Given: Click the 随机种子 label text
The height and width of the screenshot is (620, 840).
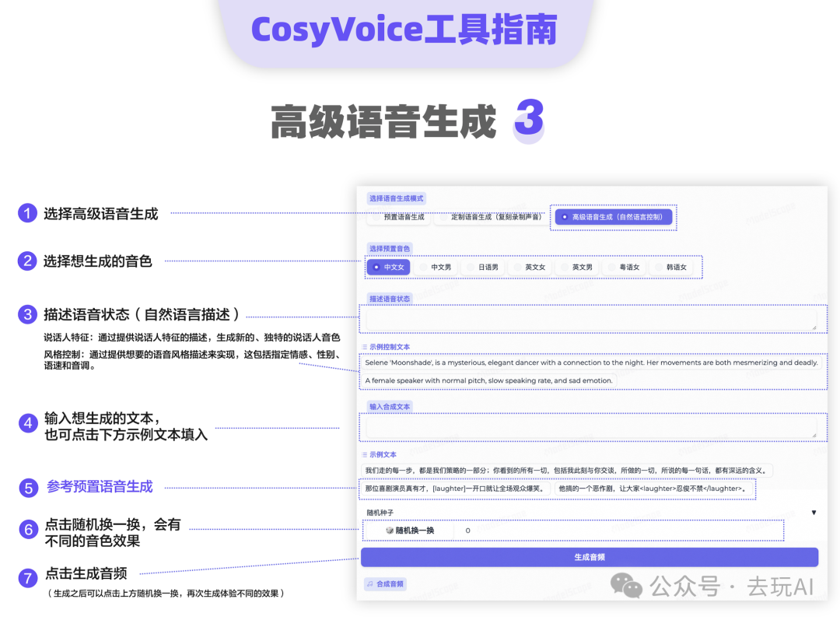Looking at the screenshot, I should tap(380, 513).
